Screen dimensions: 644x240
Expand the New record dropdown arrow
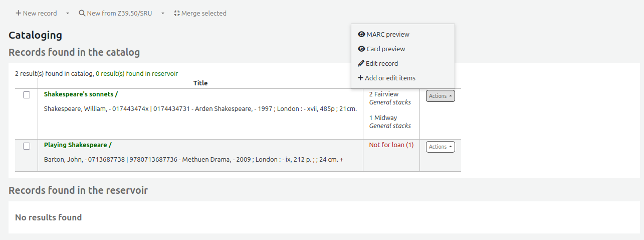click(x=68, y=14)
